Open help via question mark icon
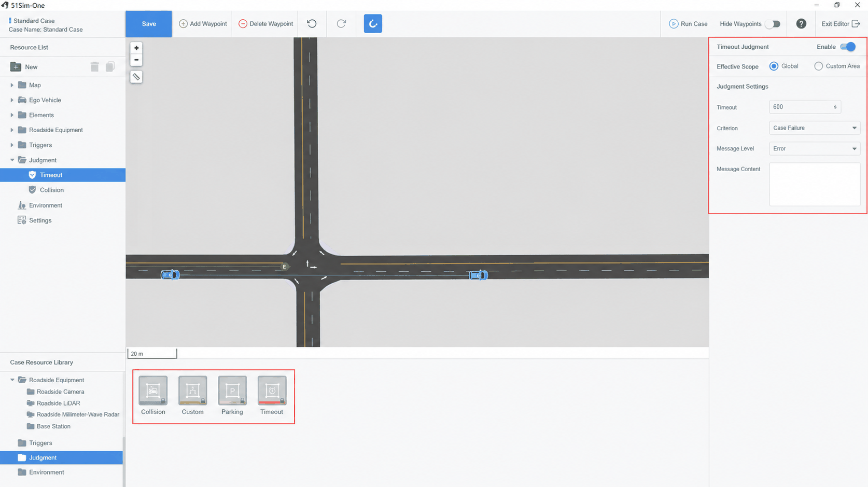This screenshot has width=868, height=487. click(801, 24)
